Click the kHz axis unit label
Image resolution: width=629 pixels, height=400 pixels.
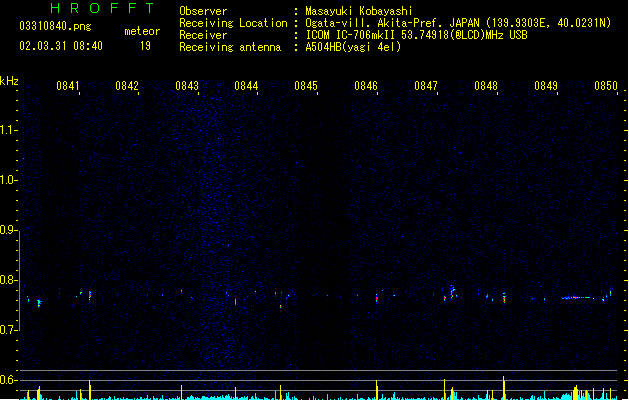click(9, 81)
